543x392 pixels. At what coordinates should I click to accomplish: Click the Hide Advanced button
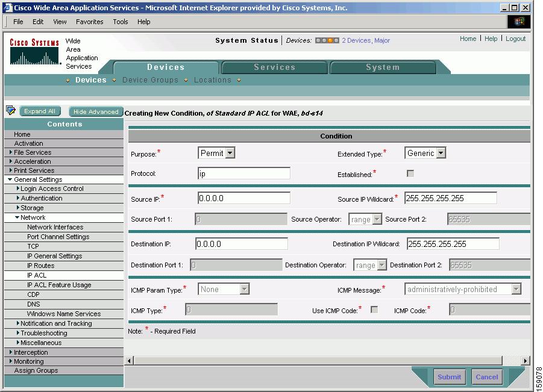[96, 111]
